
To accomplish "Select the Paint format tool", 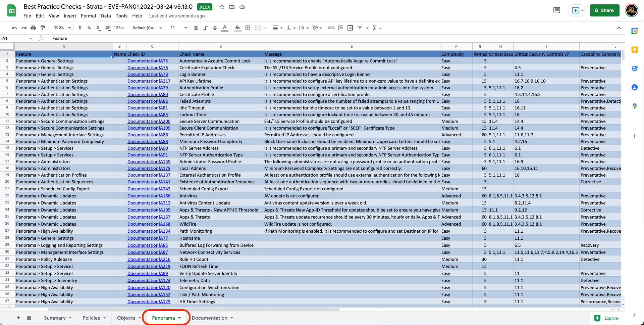I will [43, 28].
